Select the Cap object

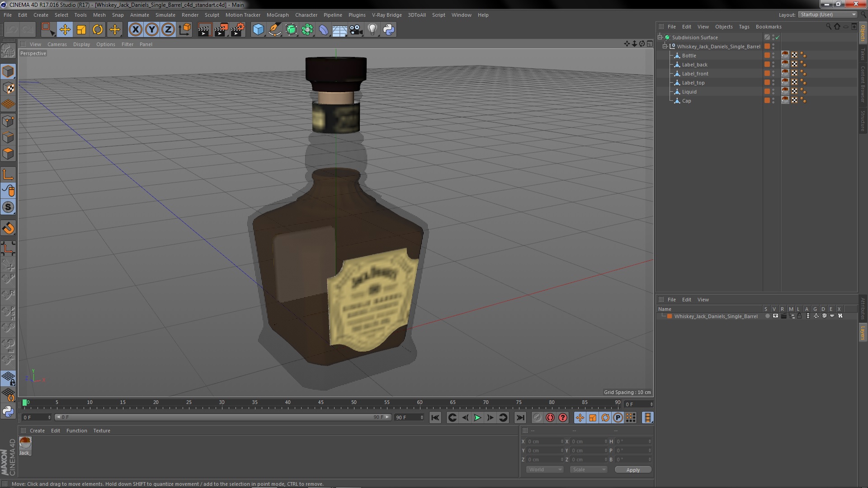(x=686, y=101)
